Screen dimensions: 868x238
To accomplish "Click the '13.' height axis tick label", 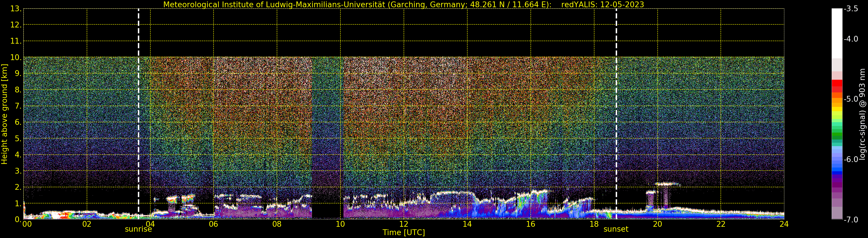I will [x=16, y=9].
